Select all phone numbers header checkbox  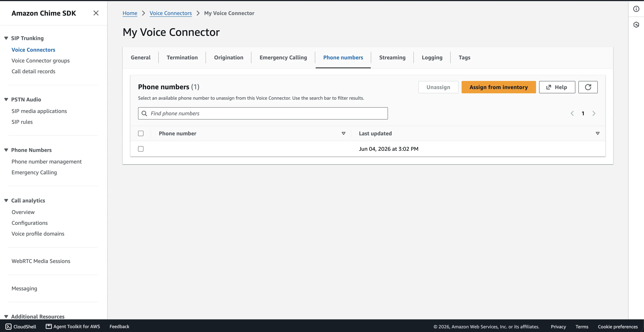coord(141,133)
